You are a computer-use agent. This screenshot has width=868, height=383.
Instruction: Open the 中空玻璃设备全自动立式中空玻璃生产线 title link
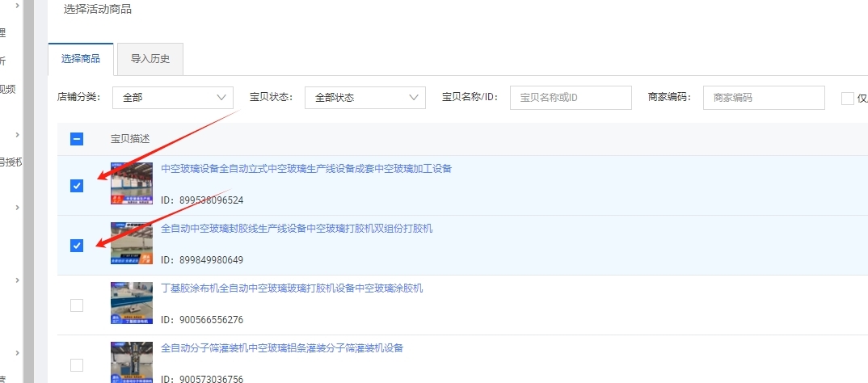tap(306, 169)
